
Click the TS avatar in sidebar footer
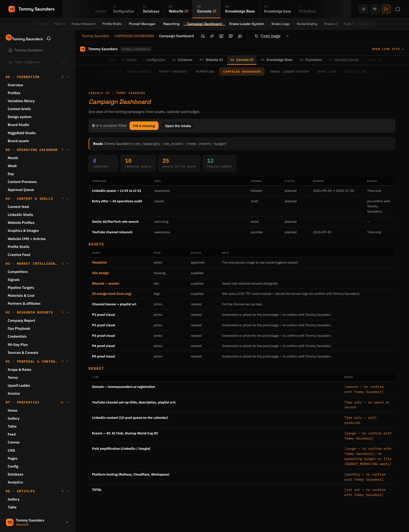[x=10, y=522]
